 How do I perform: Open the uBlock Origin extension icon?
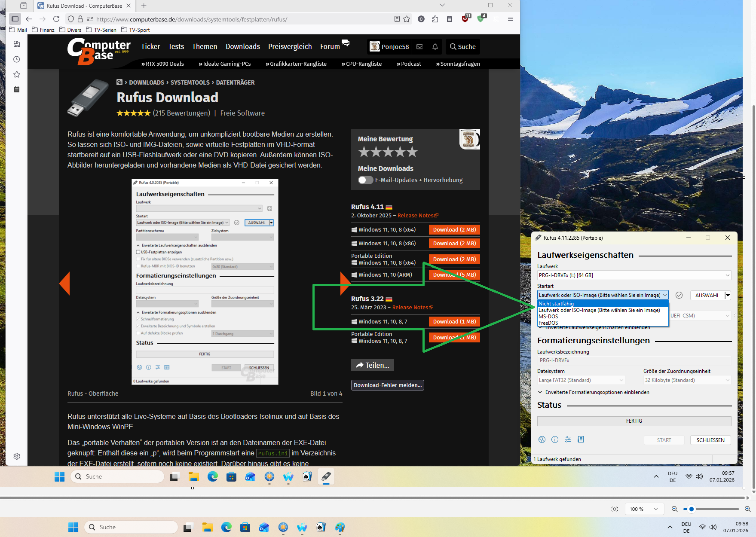465,18
